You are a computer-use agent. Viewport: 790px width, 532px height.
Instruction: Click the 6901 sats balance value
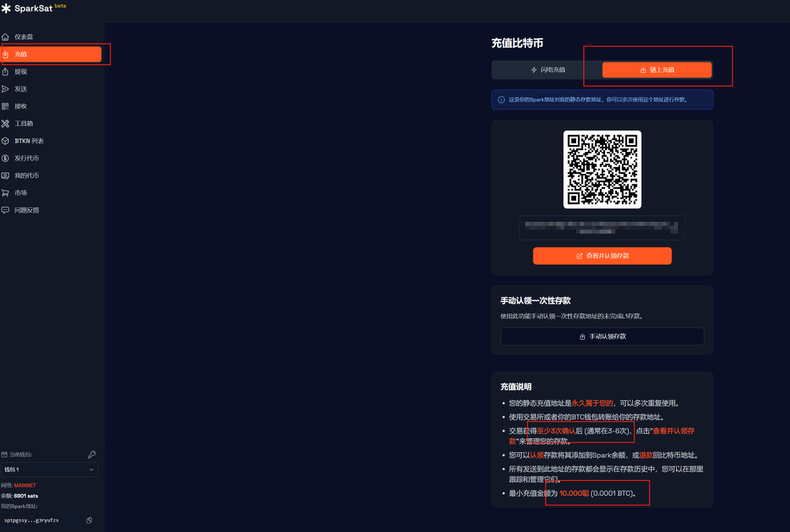pos(26,495)
